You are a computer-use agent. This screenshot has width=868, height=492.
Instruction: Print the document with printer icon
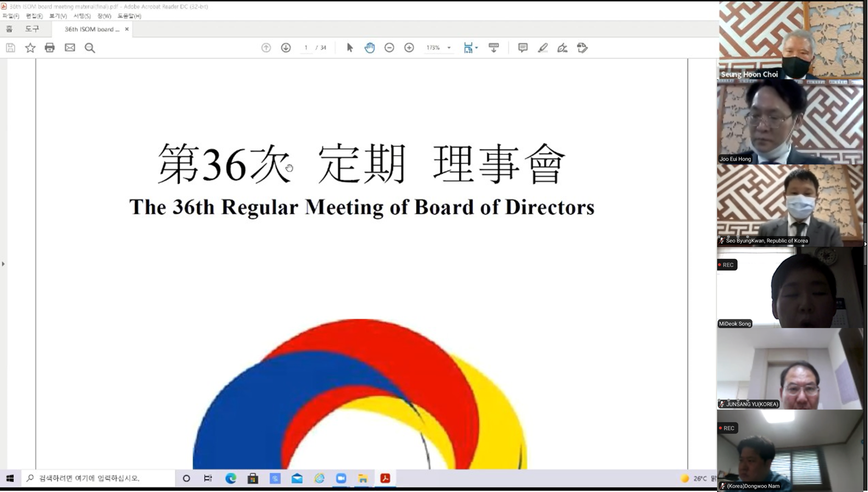pos(50,48)
